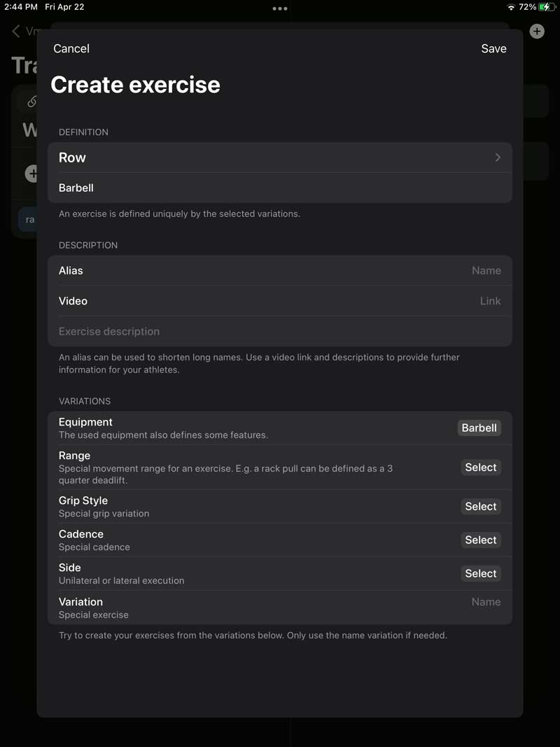Open the Range Select dropdown
This screenshot has width=560, height=747.
480,468
